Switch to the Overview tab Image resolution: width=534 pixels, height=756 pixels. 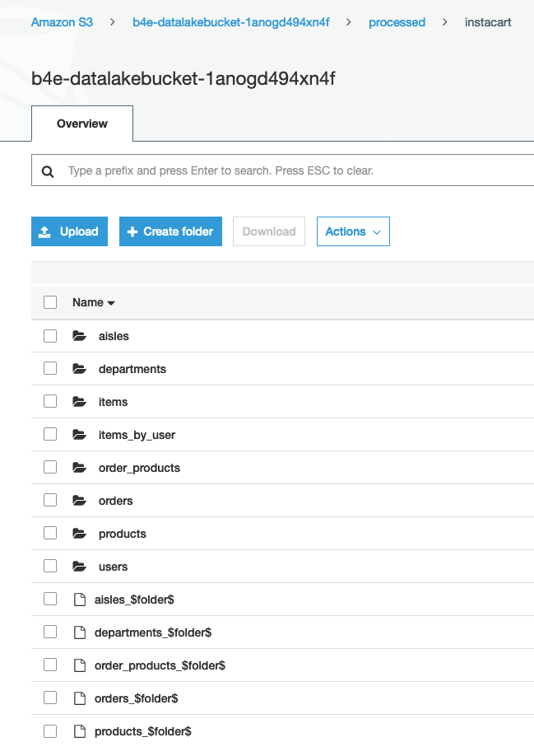click(82, 124)
